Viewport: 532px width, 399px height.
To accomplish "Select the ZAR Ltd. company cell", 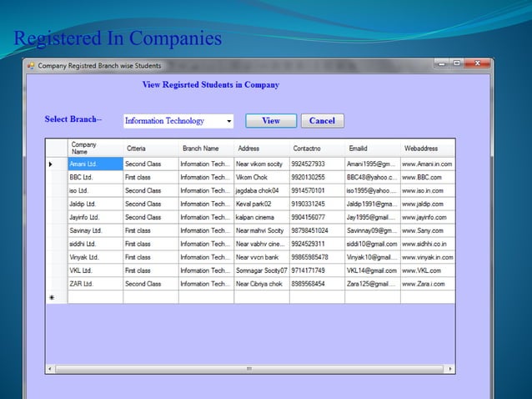I will pyautogui.click(x=95, y=284).
